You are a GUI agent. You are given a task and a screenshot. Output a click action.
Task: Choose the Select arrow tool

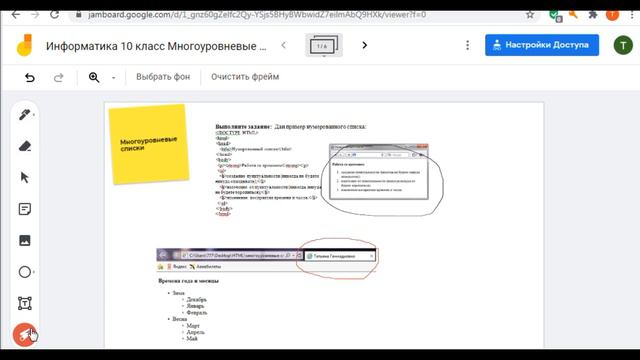[24, 178]
